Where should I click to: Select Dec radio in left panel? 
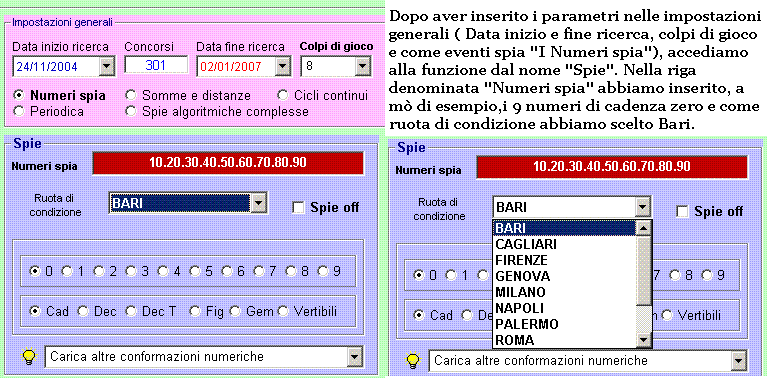coord(83,311)
